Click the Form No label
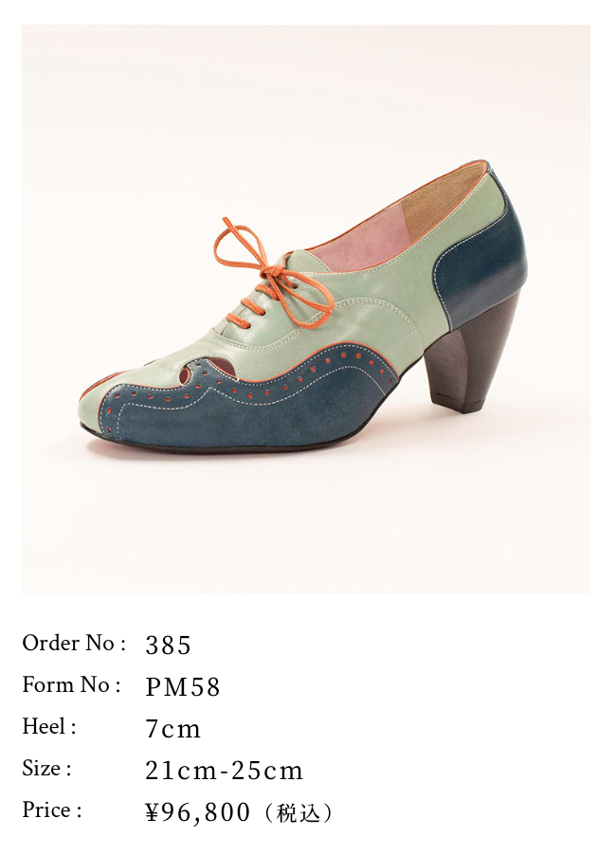Viewport: 616px width, 855px height. pos(71,685)
